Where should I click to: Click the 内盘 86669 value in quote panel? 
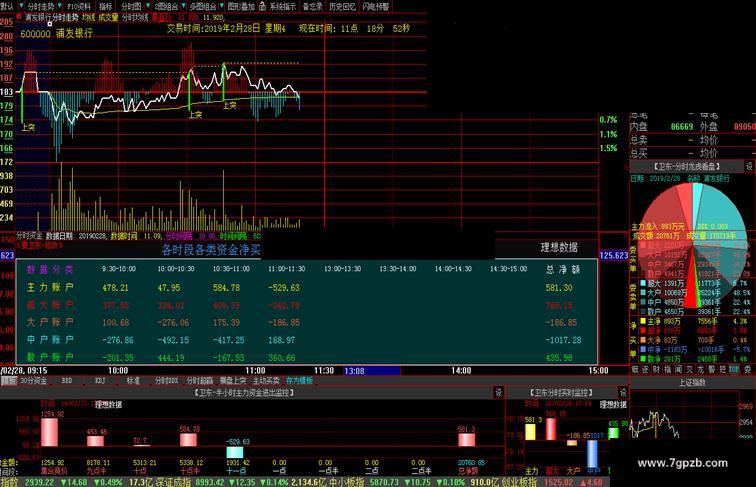[x=682, y=127]
